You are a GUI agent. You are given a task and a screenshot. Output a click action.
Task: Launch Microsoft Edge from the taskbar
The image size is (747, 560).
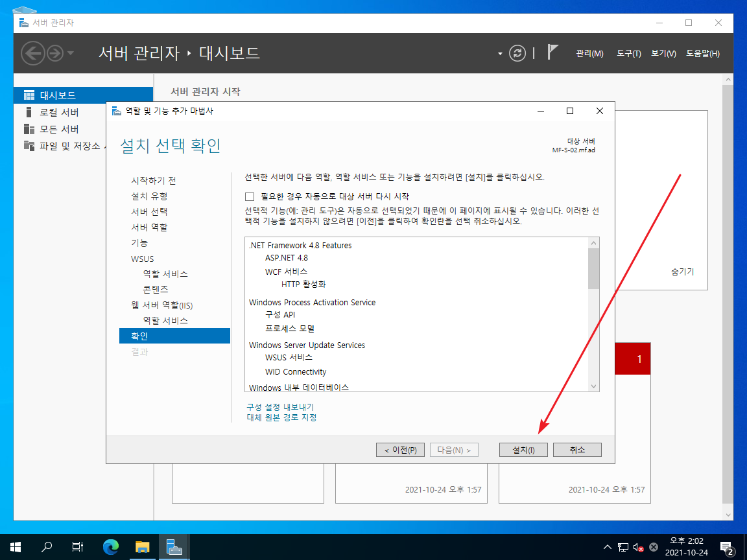point(110,547)
